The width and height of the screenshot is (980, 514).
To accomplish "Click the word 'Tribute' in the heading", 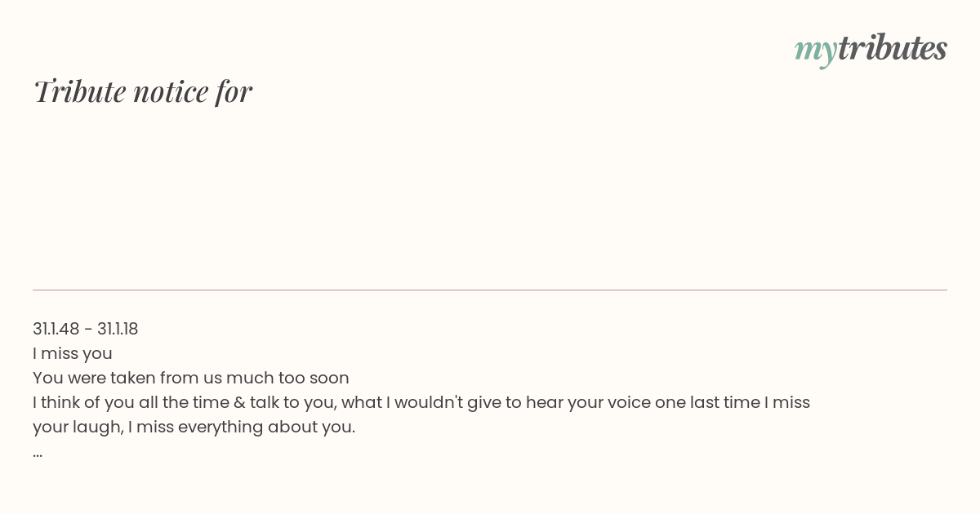I will point(79,91).
